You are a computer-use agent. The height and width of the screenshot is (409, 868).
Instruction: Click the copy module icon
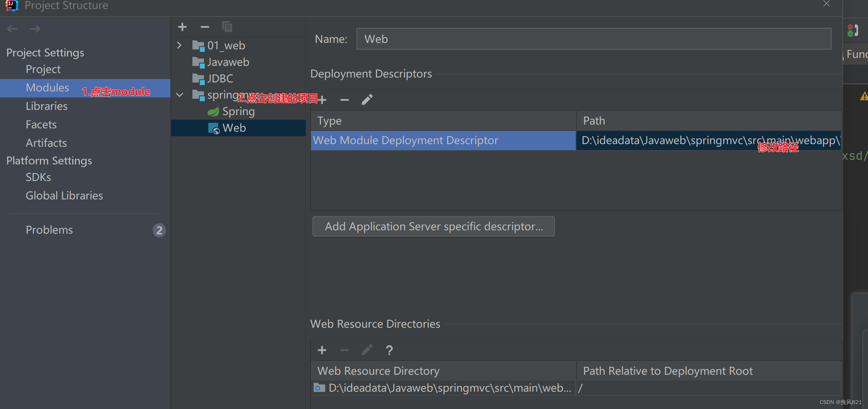pyautogui.click(x=227, y=27)
